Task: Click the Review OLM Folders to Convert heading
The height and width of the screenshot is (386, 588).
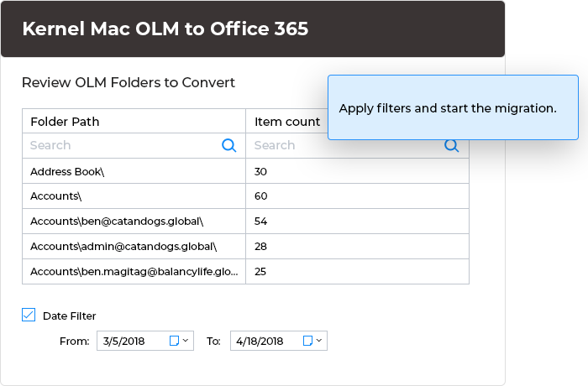Action: (129, 82)
